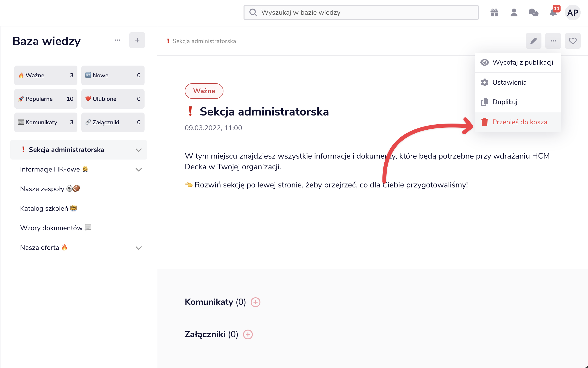Screen dimensions: 588x368
Task: Click the heart favorite icon
Action: coord(573,41)
